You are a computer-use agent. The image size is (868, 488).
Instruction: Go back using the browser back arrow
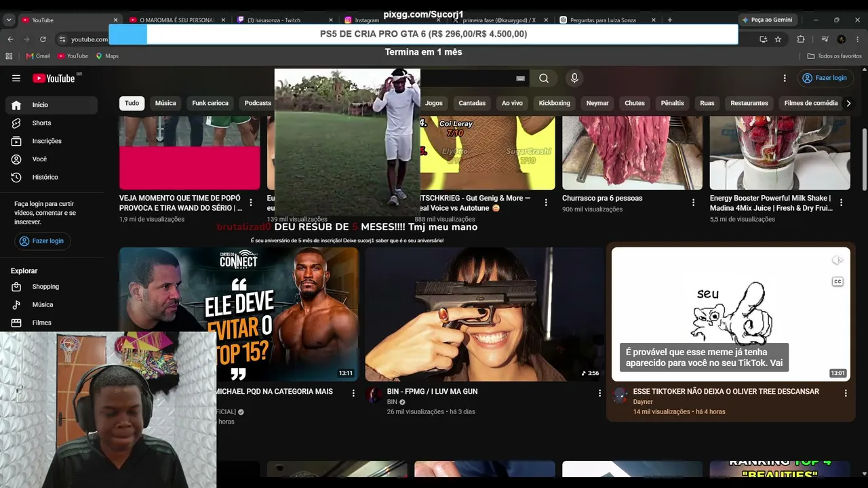coord(10,39)
